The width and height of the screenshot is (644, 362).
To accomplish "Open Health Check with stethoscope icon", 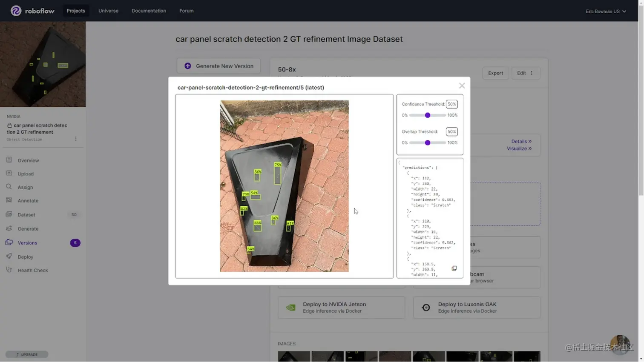I will (9, 270).
